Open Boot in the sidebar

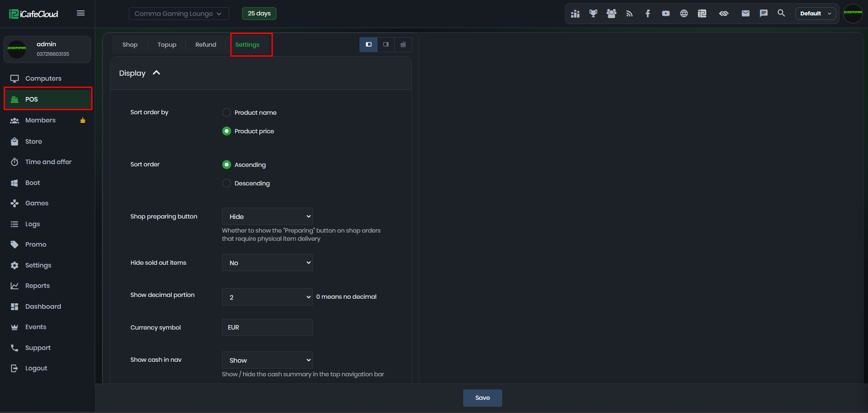point(48,183)
